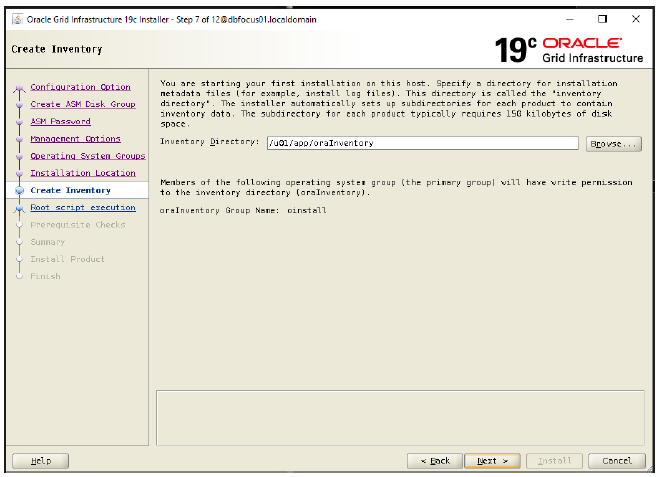Image resolution: width=662 pixels, height=477 pixels.
Task: Open Operating System Groups step
Action: [88, 156]
